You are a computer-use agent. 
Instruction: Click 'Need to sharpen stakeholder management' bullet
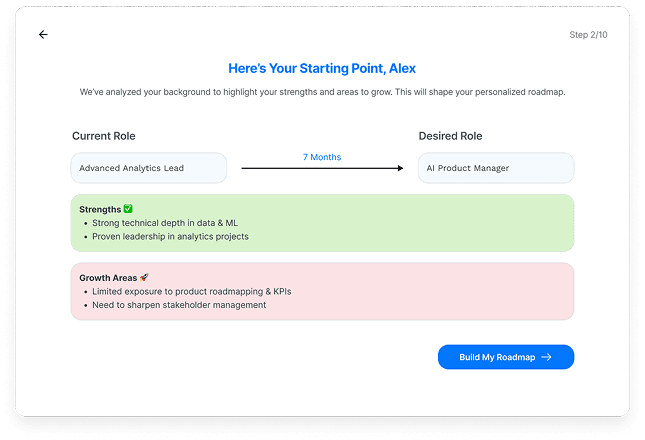[x=179, y=305]
